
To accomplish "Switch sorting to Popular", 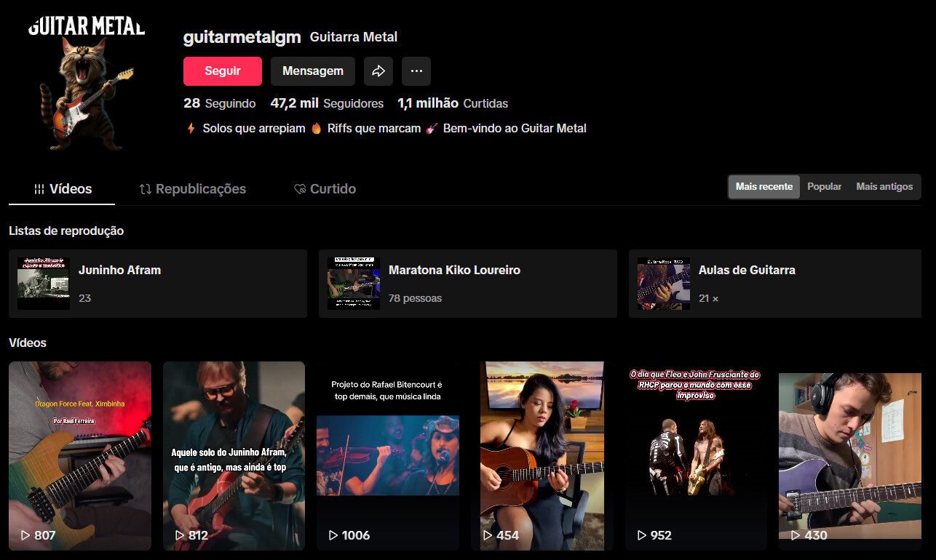I will click(824, 186).
